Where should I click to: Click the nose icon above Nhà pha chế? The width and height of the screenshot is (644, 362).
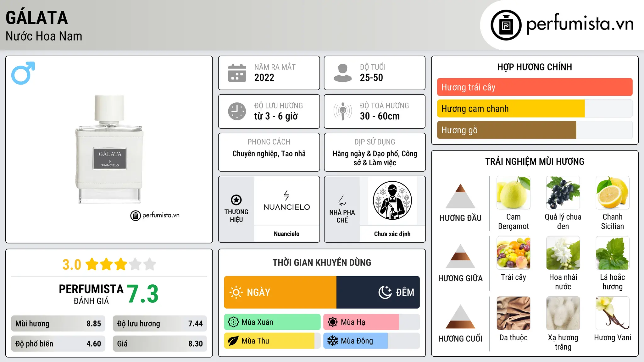point(342,200)
